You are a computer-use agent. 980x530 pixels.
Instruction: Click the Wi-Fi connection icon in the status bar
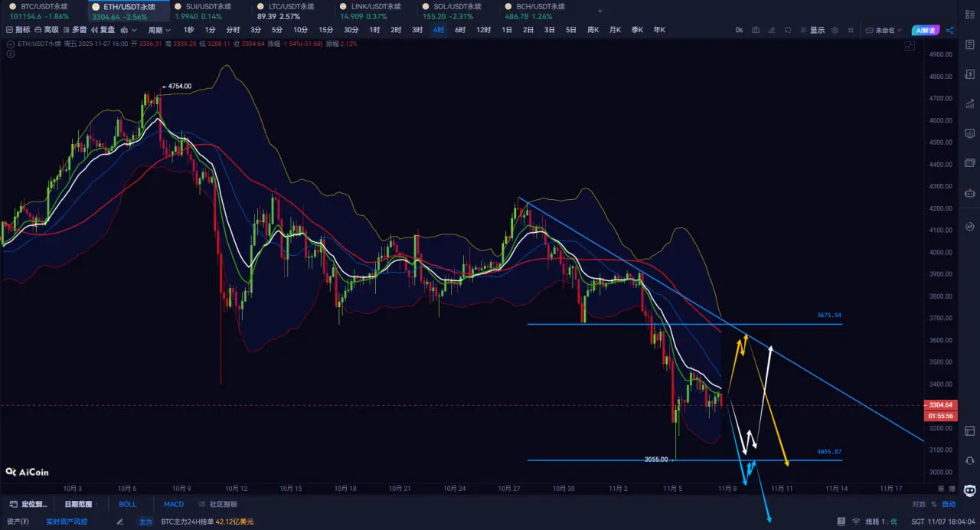[x=856, y=522]
